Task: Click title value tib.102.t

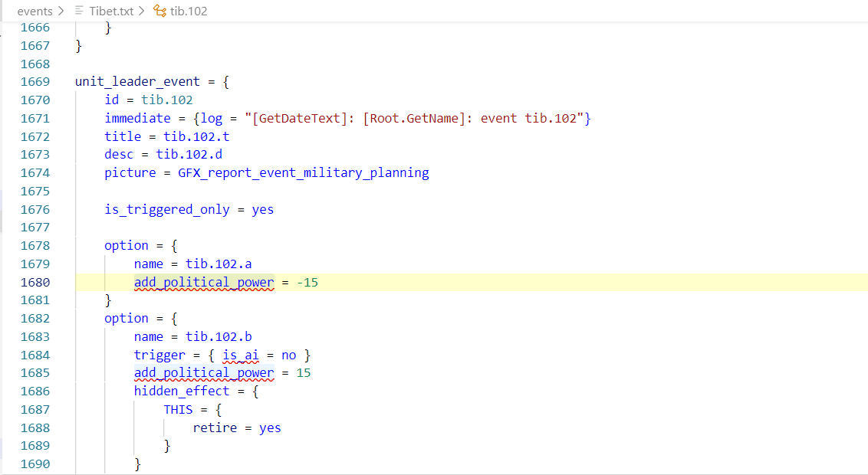Action: pyautogui.click(x=196, y=136)
